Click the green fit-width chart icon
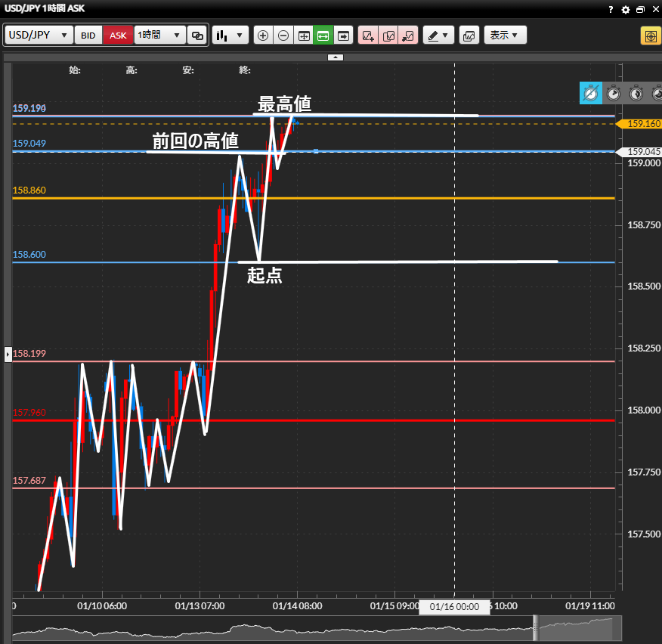Image resolution: width=662 pixels, height=644 pixels. [x=323, y=36]
